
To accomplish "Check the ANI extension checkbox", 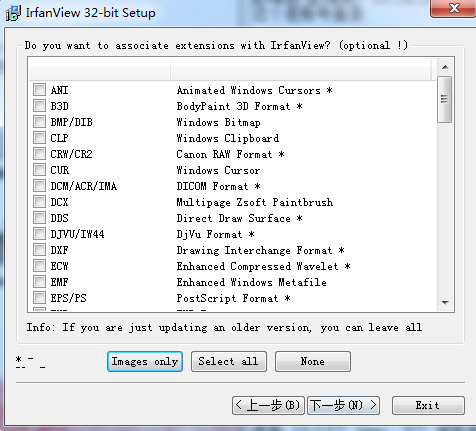I will coord(39,90).
